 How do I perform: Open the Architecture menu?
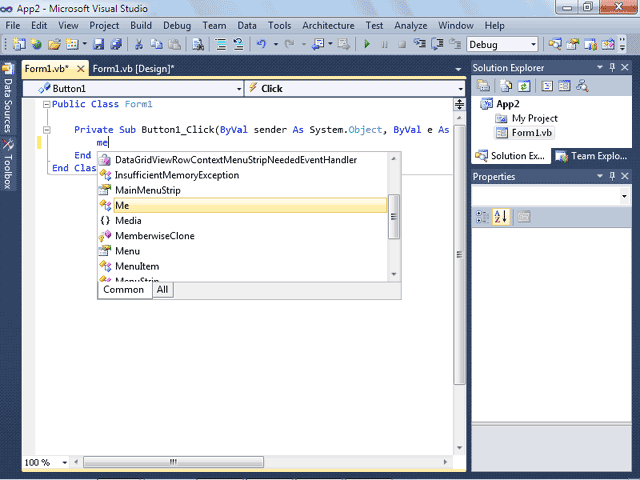[x=327, y=24]
